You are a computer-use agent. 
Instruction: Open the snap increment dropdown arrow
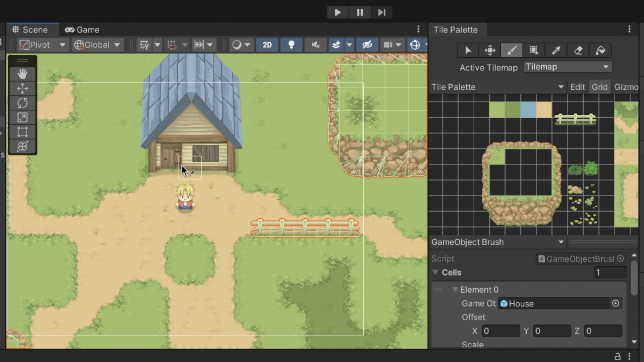(210, 45)
